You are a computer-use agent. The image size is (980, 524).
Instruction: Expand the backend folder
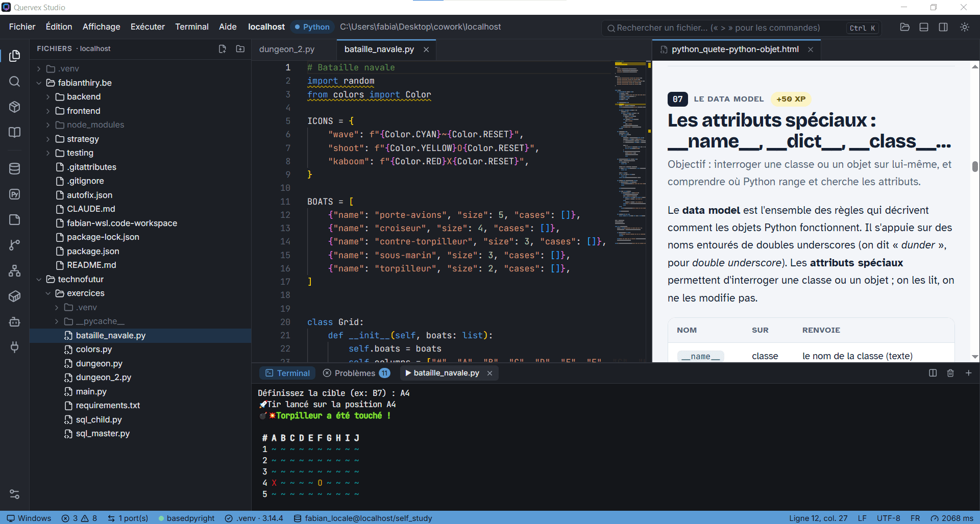coord(48,97)
